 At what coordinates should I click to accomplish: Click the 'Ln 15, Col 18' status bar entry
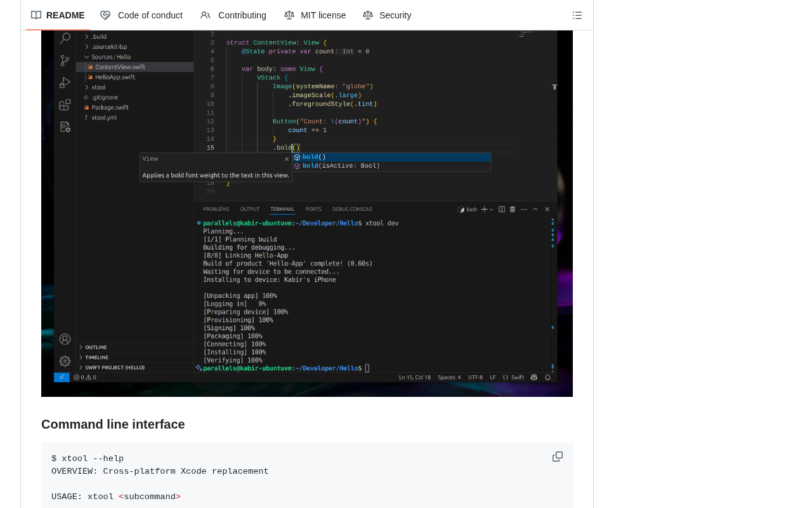tap(415, 377)
